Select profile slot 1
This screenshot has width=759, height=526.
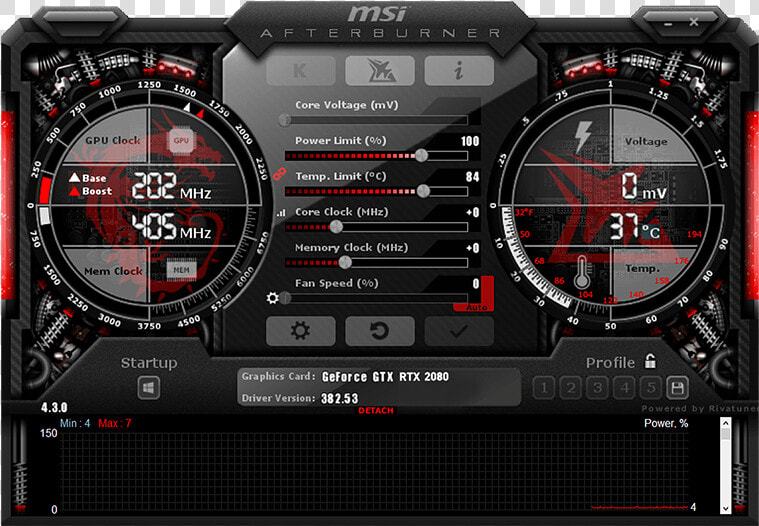[x=544, y=388]
